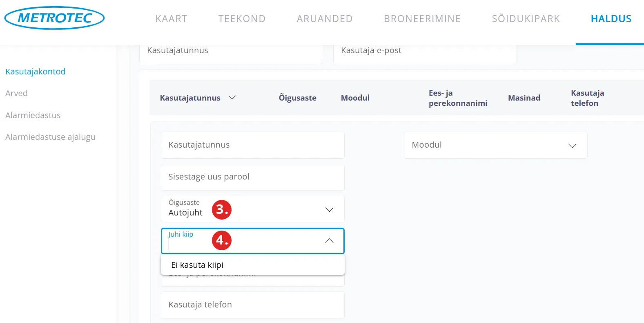Image resolution: width=644 pixels, height=323 pixels.
Task: Click the Kasutaja telefon input field
Action: click(252, 305)
